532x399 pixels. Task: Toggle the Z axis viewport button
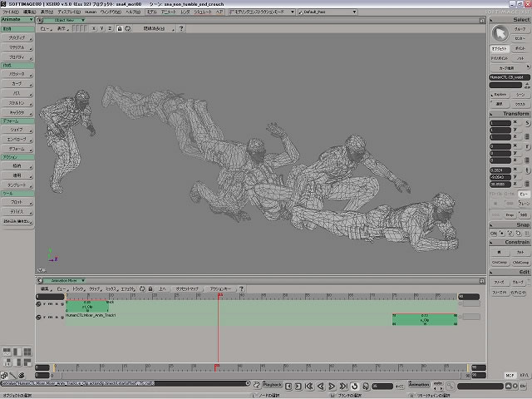(108, 28)
